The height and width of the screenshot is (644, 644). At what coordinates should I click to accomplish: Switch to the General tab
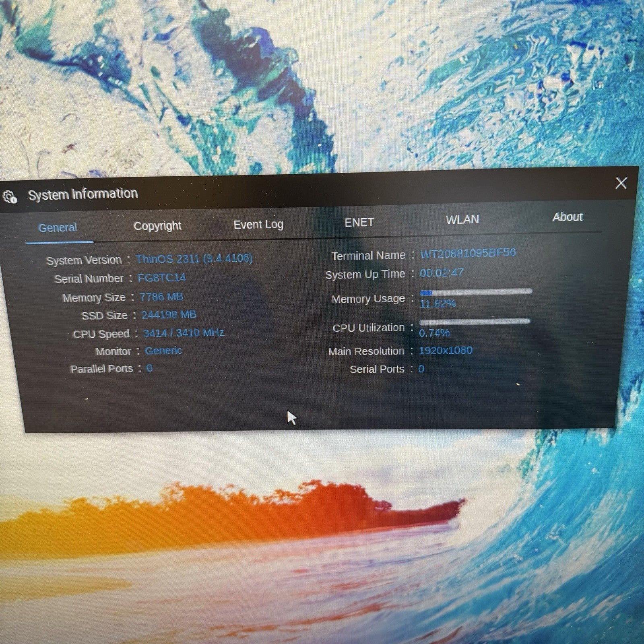[58, 228]
